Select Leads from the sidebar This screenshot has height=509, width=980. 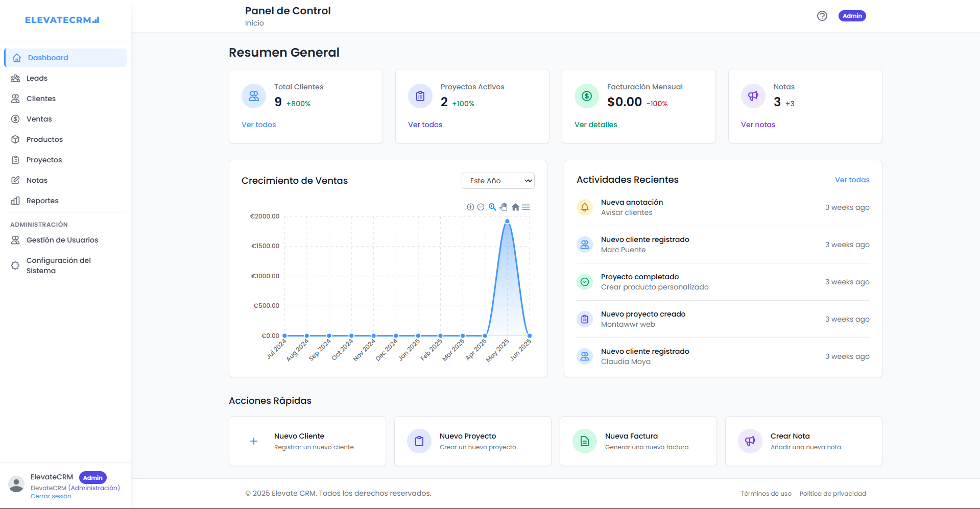pos(36,78)
